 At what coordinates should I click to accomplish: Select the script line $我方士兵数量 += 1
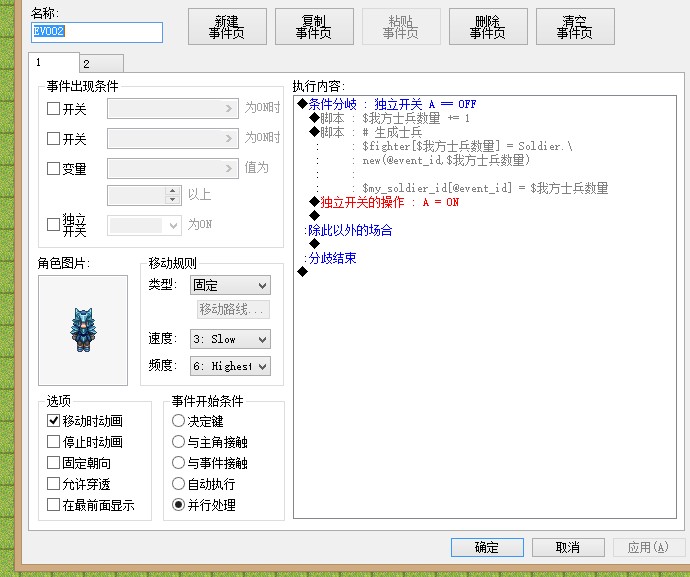pos(389,118)
